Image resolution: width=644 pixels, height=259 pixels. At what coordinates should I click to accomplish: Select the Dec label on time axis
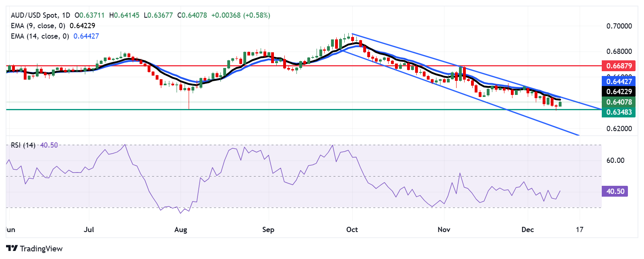pos(527,230)
